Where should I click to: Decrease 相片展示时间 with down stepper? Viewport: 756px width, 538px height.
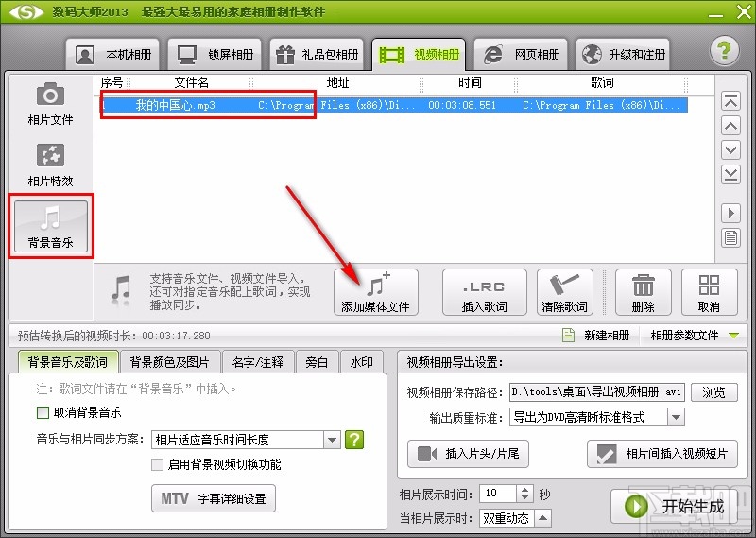(525, 497)
